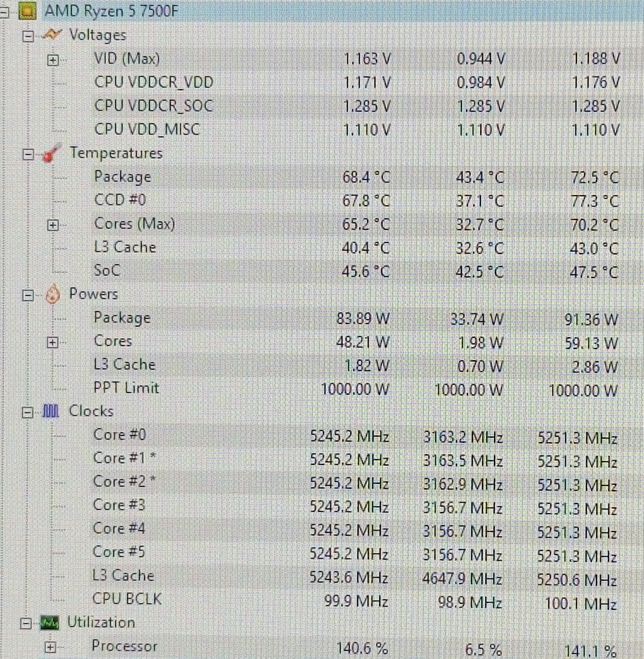The height and width of the screenshot is (659, 644).
Task: Select the Clocks label
Action: point(91,411)
